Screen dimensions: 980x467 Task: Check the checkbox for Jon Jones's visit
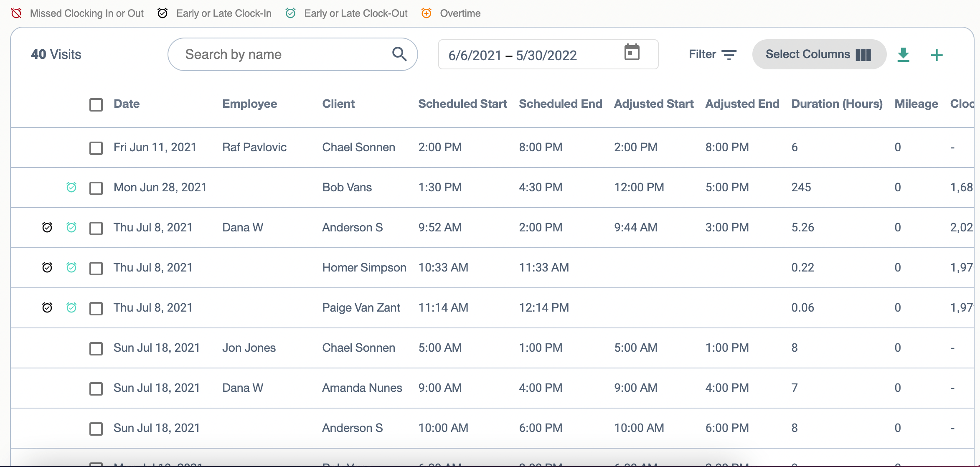click(96, 348)
